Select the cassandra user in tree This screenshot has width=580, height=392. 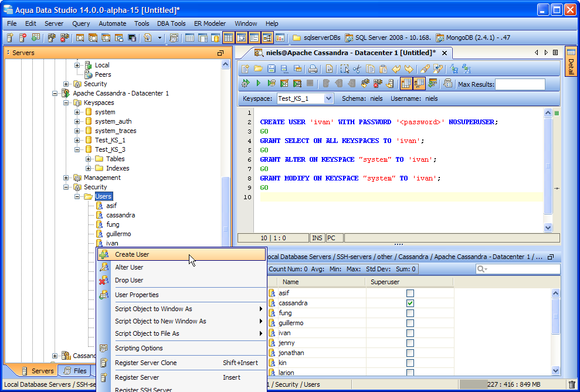(x=120, y=215)
